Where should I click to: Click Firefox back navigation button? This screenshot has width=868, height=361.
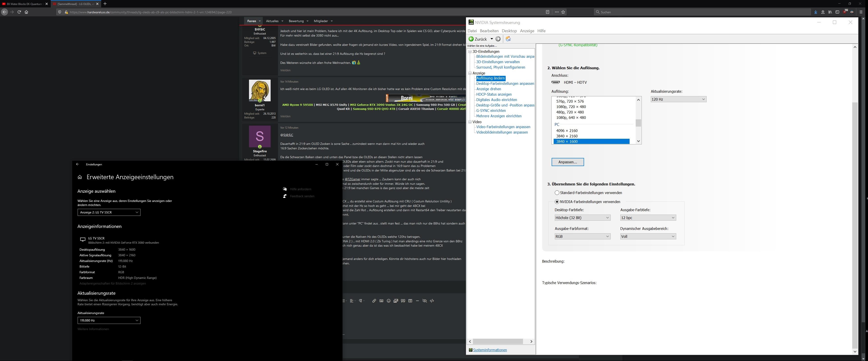click(x=4, y=12)
